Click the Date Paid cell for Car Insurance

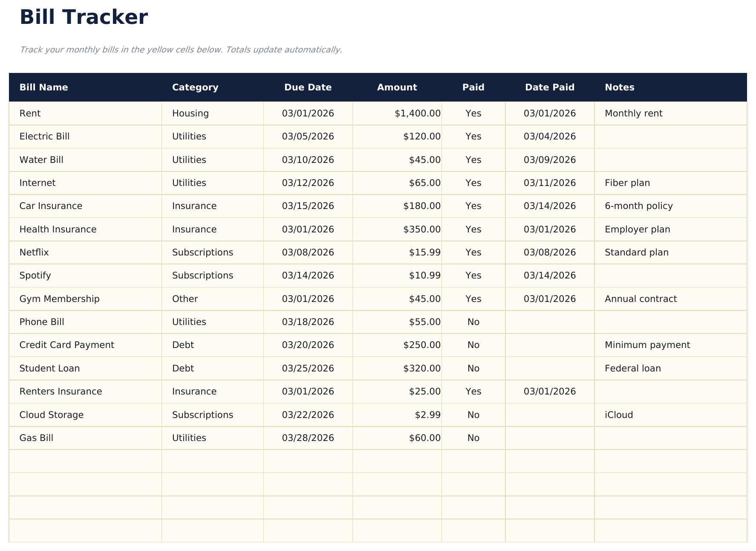click(x=549, y=206)
